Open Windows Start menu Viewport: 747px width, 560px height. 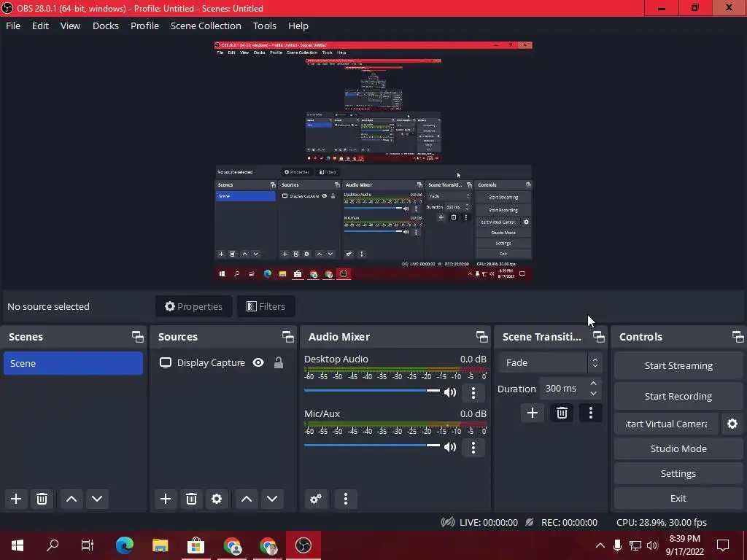[18, 545]
